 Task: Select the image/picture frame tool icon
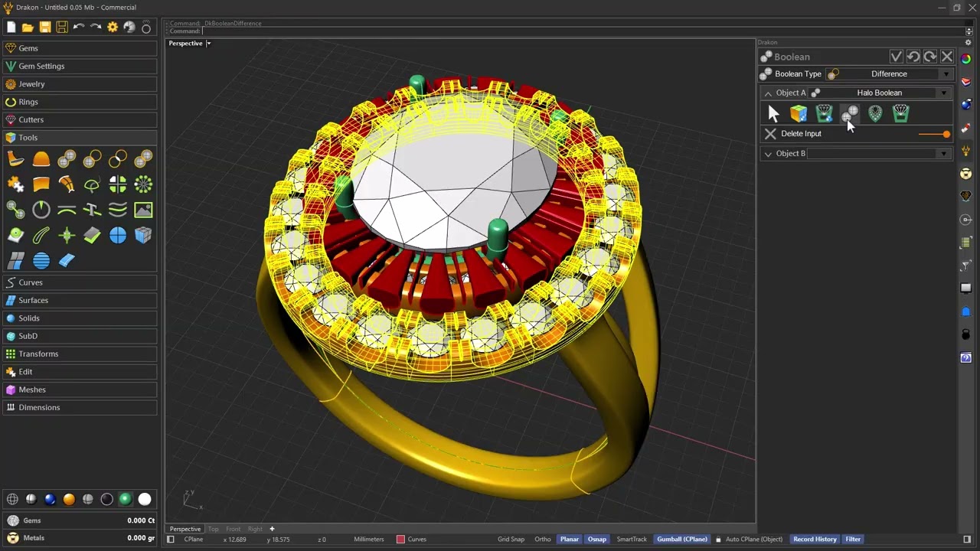pyautogui.click(x=143, y=210)
